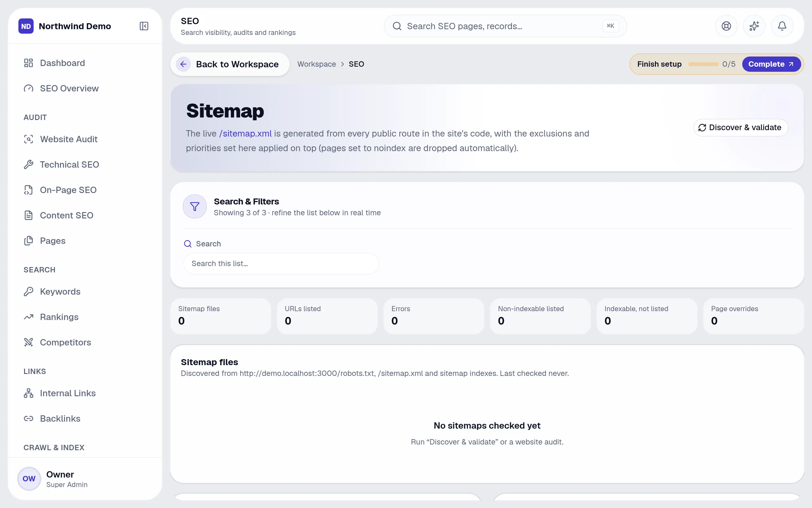Open Backlinks in sidebar

pos(85,419)
